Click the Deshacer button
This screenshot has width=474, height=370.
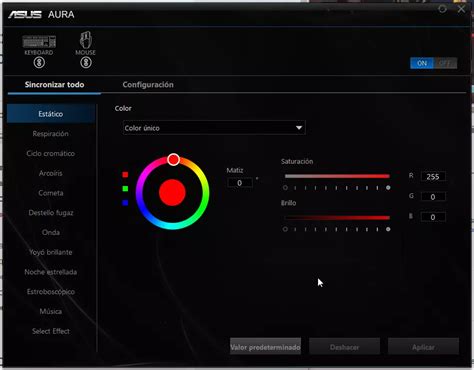[344, 347]
